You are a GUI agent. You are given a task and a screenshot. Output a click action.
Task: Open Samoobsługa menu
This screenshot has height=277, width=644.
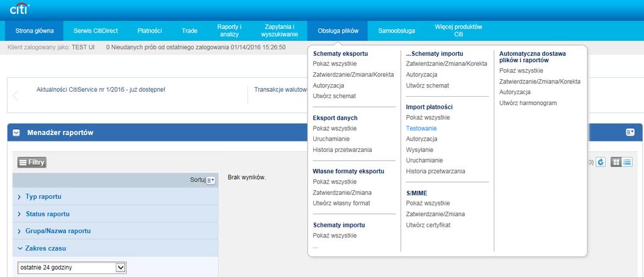point(396,31)
